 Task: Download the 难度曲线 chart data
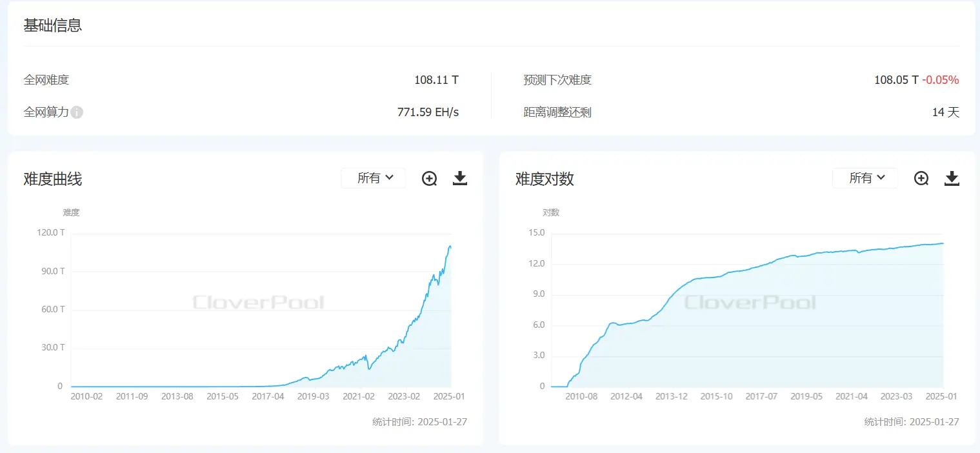[x=459, y=178]
